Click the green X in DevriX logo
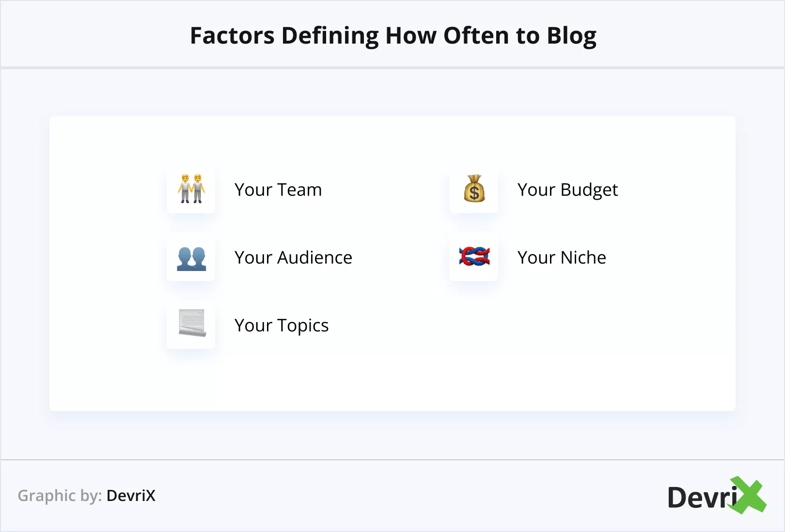The image size is (785, 532). [x=749, y=495]
